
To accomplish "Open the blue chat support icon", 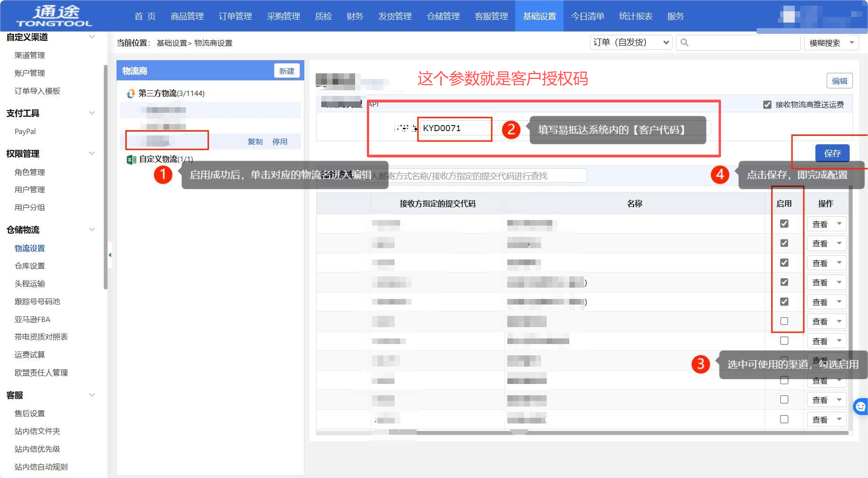I will 860,406.
